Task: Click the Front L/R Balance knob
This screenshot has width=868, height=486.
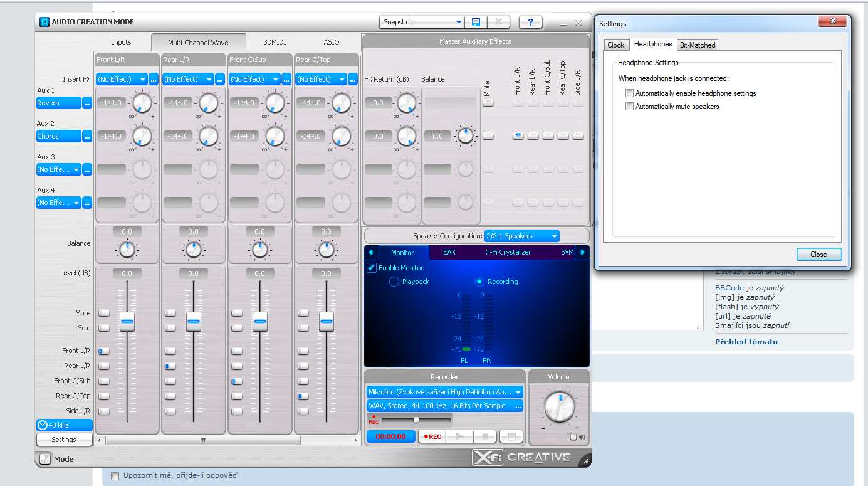Action: [x=127, y=250]
